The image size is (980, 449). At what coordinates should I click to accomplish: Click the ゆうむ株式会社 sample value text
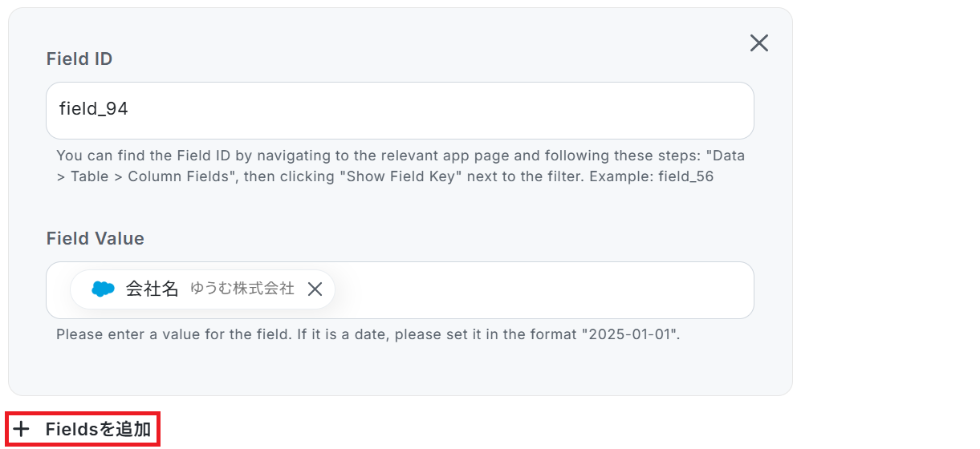pos(242,289)
